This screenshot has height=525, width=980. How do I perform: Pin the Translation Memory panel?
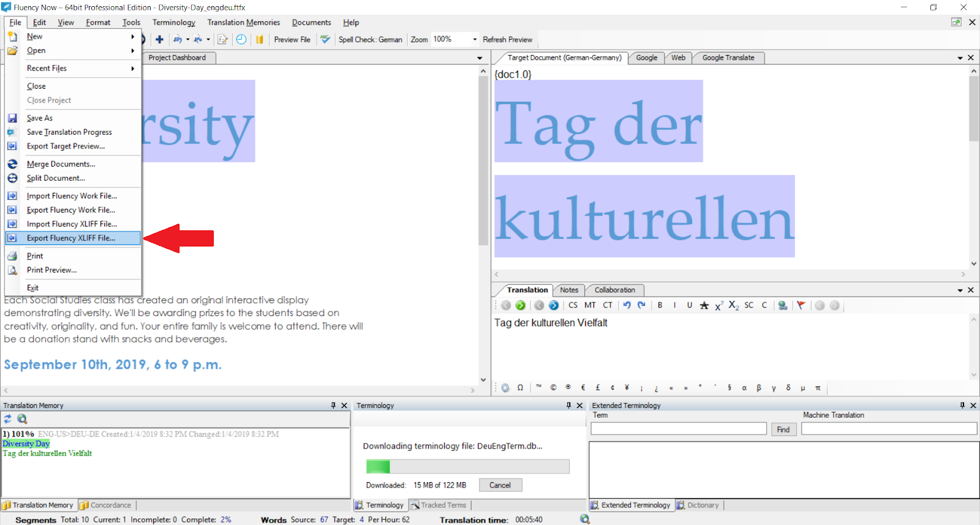coord(333,406)
